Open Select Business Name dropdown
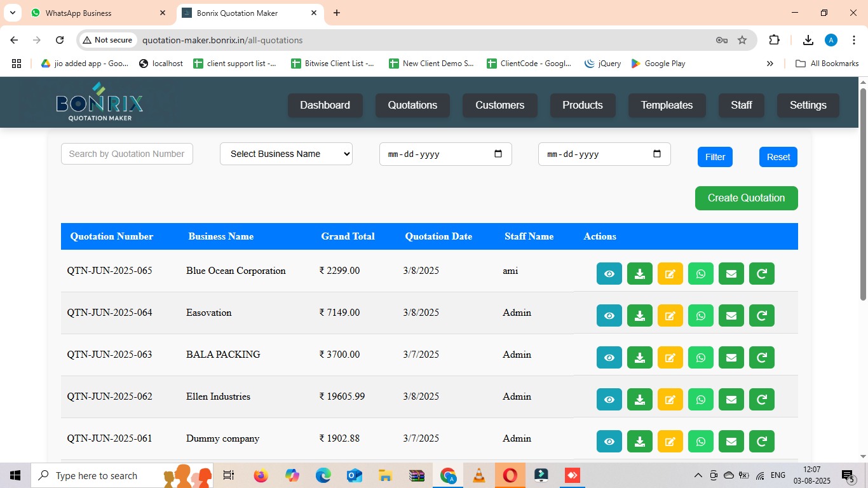Screen dimensions: 868x488 click(286, 154)
